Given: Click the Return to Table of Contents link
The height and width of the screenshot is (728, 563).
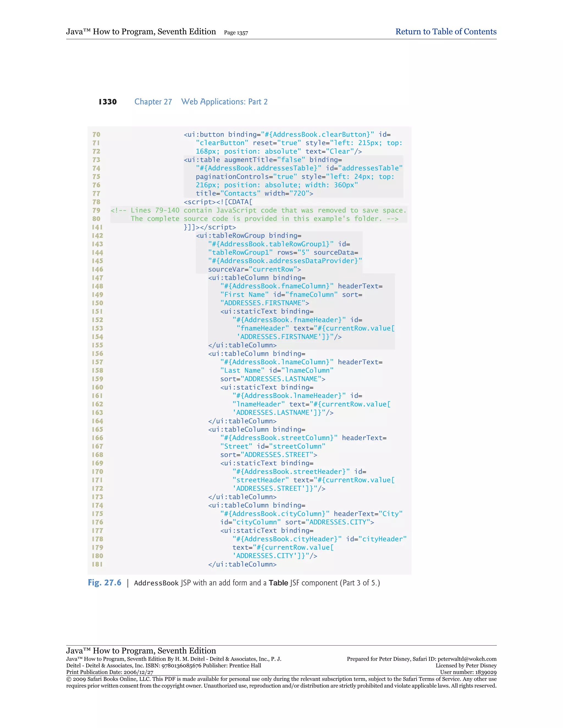Looking at the screenshot, I should pos(446,32).
